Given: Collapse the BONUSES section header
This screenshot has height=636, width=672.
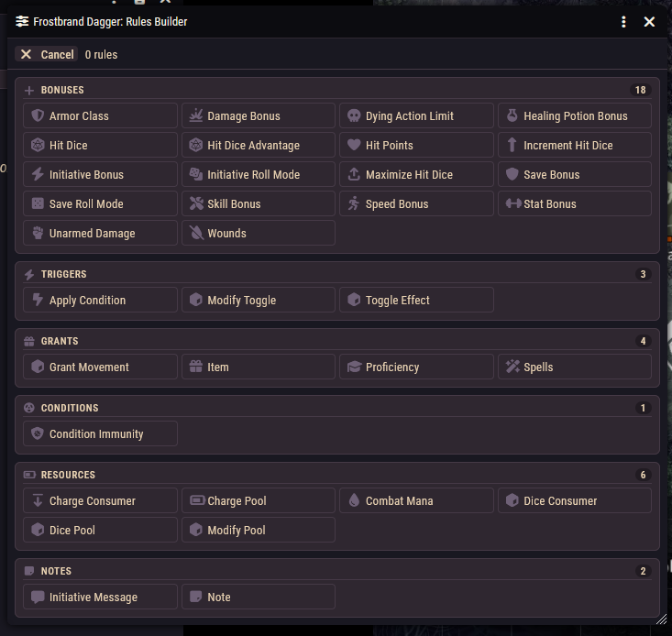Looking at the screenshot, I should (x=337, y=90).
